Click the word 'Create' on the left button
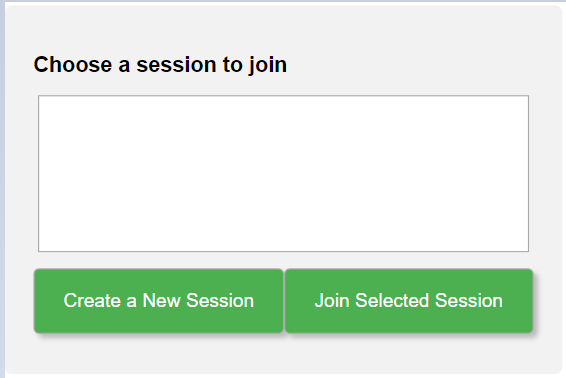Viewport: 566px width, 378px height. point(92,301)
